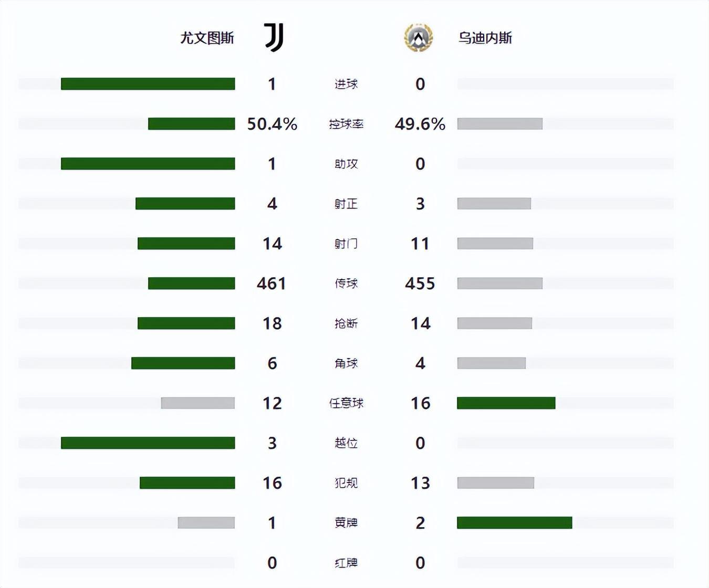Click the 任意球 row label
709x588 pixels.
coord(346,403)
